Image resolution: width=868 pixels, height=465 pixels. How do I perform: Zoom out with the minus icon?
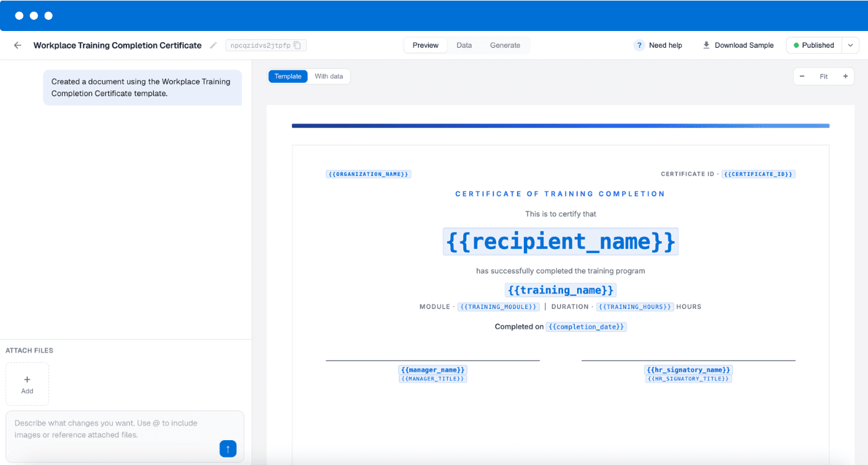(x=802, y=76)
